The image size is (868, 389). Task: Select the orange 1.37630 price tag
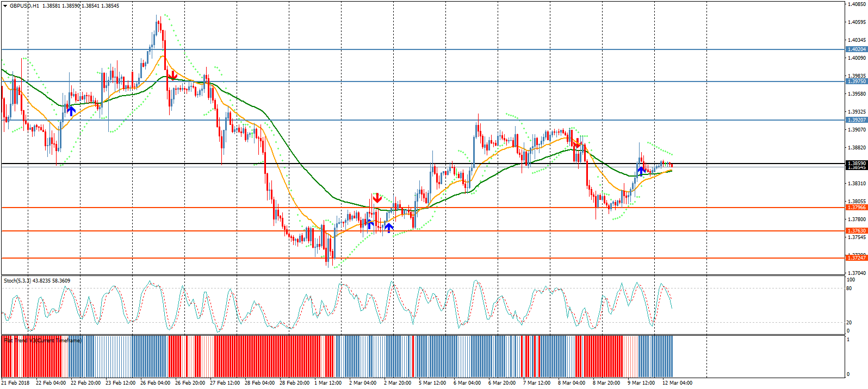pos(857,231)
